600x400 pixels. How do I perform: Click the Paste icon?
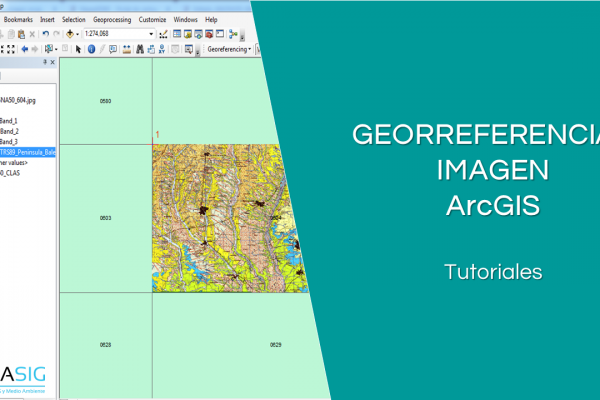point(20,33)
